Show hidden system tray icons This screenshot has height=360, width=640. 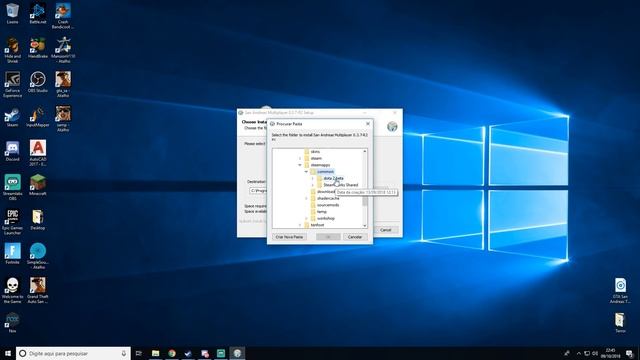578,353
